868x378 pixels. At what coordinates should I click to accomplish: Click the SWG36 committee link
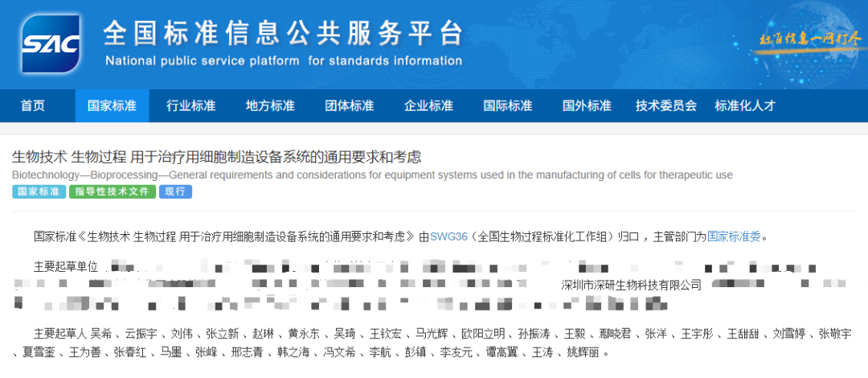[449, 236]
